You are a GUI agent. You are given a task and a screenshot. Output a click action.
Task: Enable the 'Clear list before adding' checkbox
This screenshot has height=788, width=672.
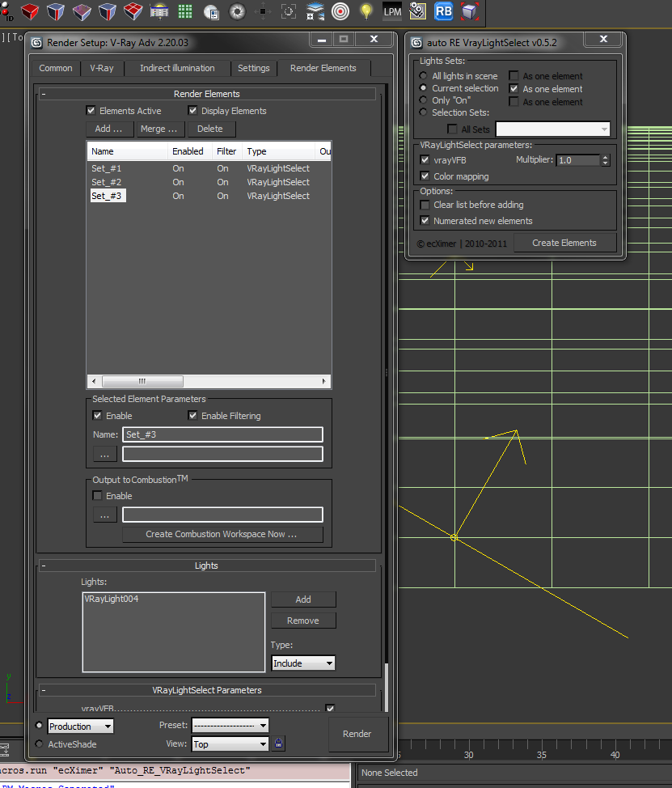[x=425, y=205]
